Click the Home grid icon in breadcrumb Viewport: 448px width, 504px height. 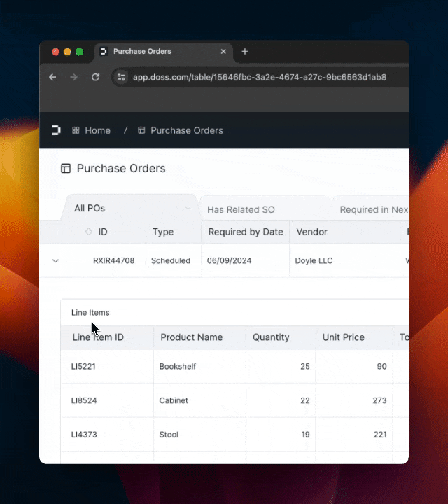coord(76,130)
